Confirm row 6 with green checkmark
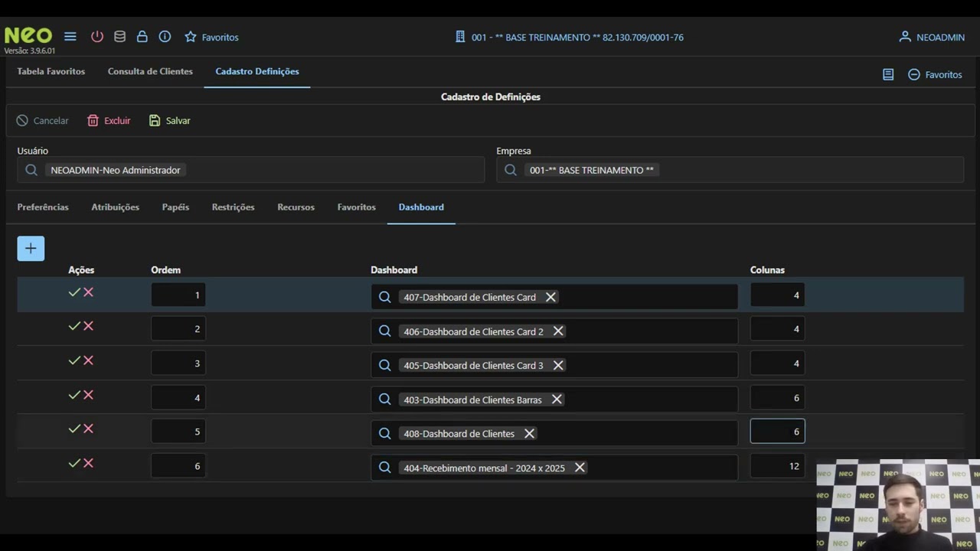Image resolution: width=980 pixels, height=551 pixels. 74,463
